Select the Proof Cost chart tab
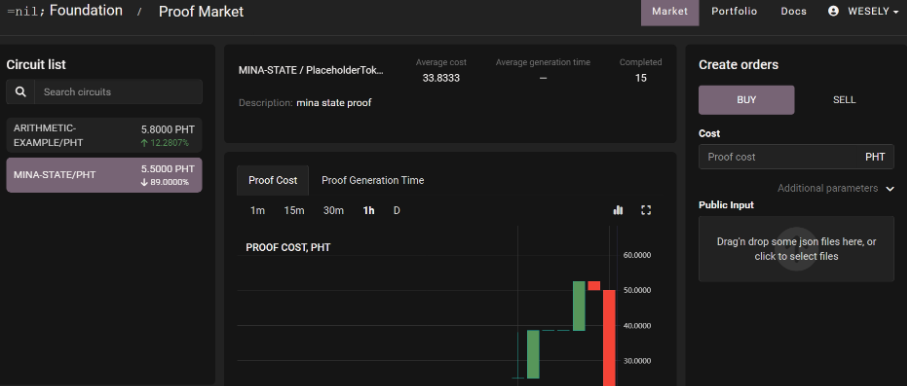This screenshot has height=386, width=907. pos(272,180)
